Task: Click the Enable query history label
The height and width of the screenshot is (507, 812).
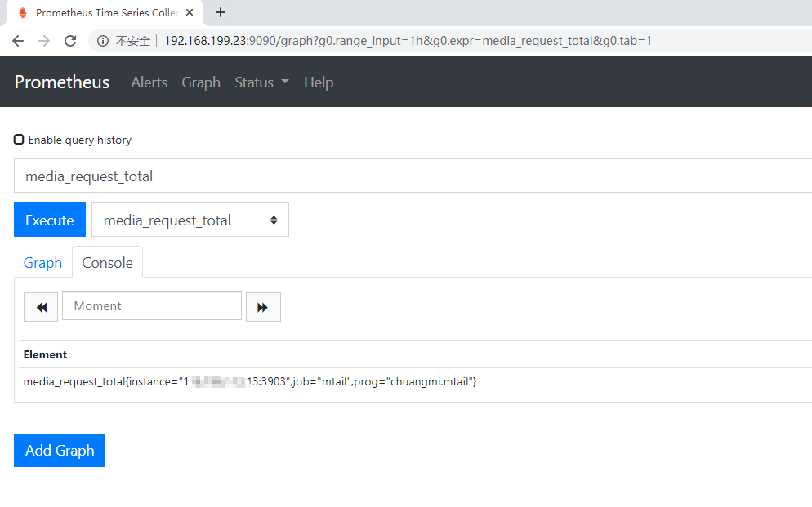Action: pos(80,140)
